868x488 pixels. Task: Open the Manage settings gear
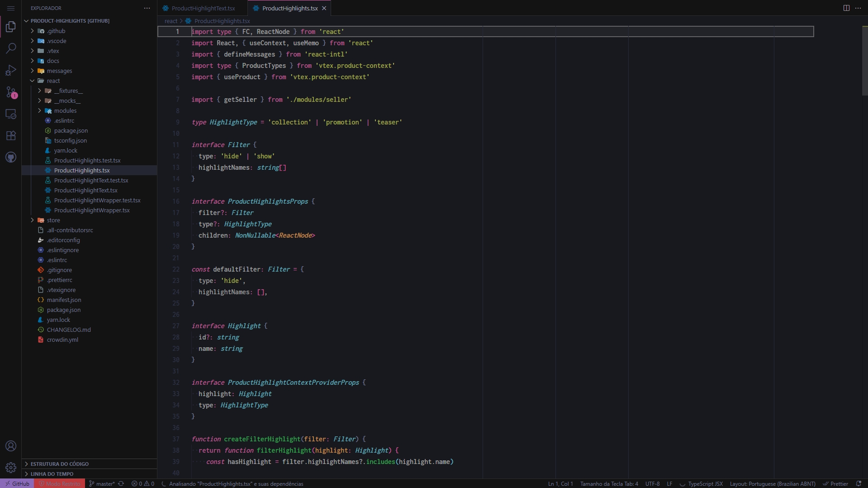[11, 468]
